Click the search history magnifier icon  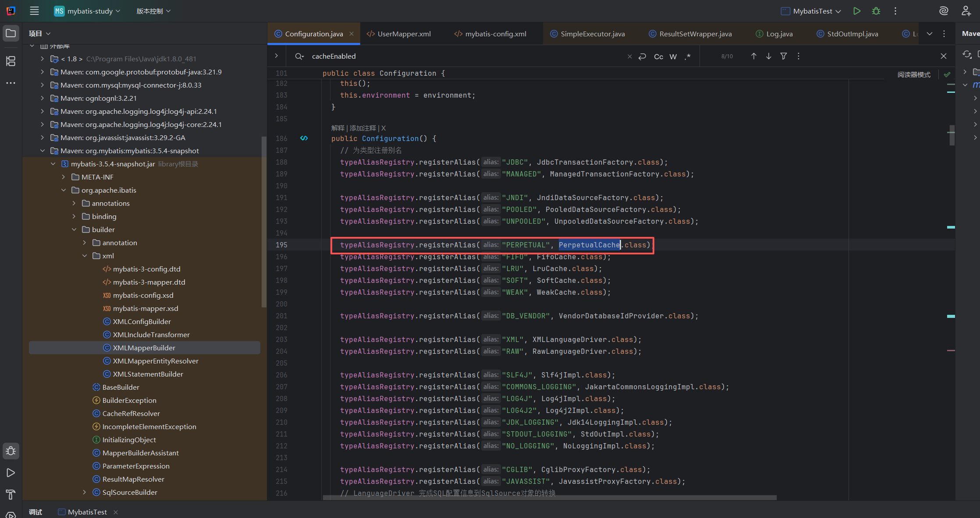[x=299, y=56]
